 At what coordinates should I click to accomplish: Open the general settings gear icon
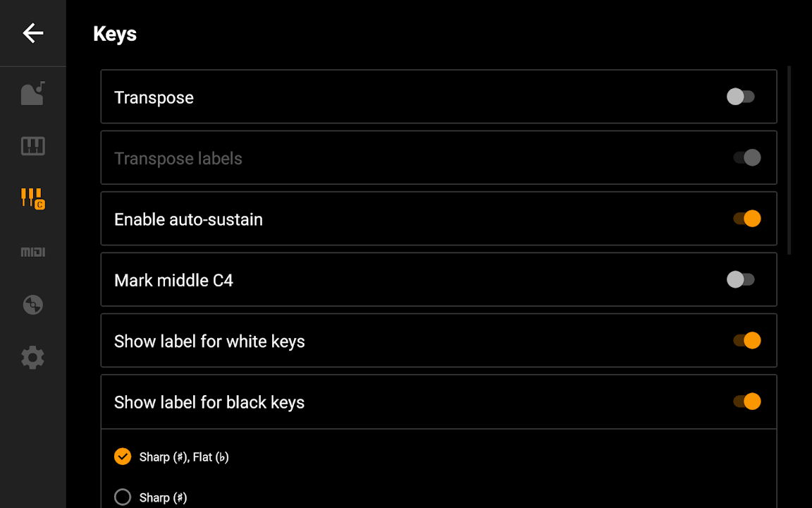[33, 358]
